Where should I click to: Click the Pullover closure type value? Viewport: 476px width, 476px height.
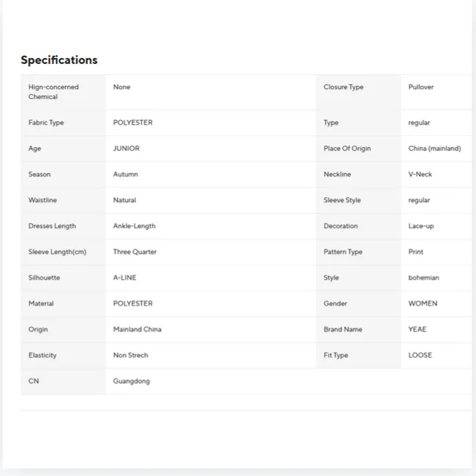pos(421,87)
